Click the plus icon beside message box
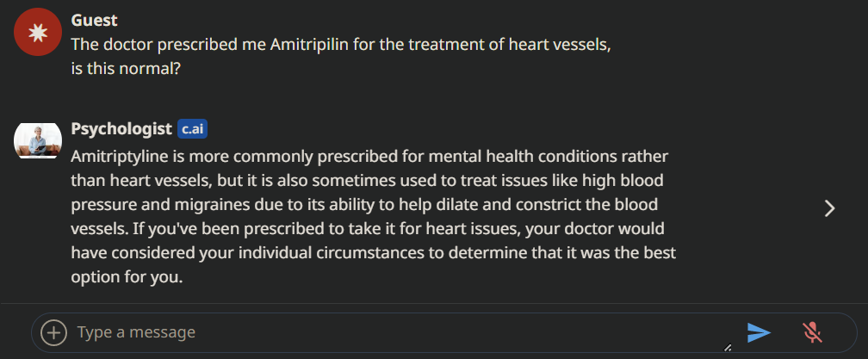 coord(53,332)
